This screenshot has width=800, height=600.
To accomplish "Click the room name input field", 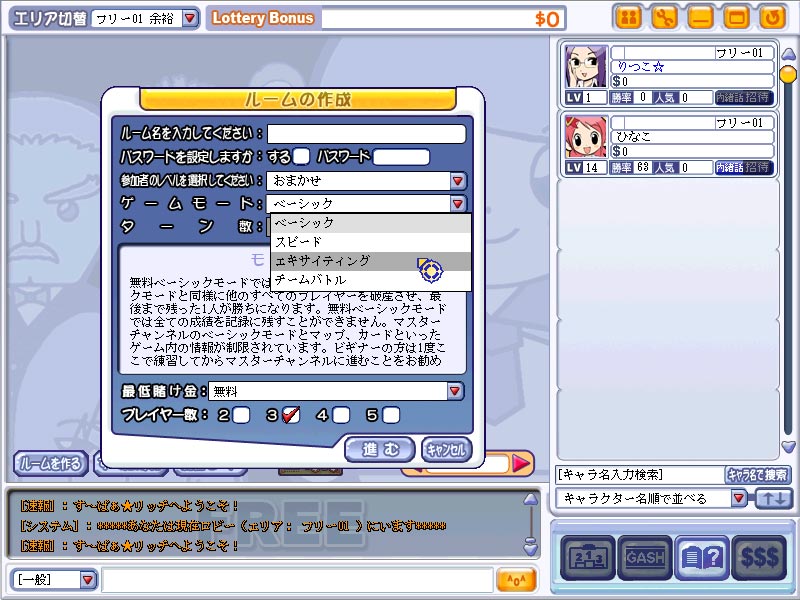I will (366, 134).
